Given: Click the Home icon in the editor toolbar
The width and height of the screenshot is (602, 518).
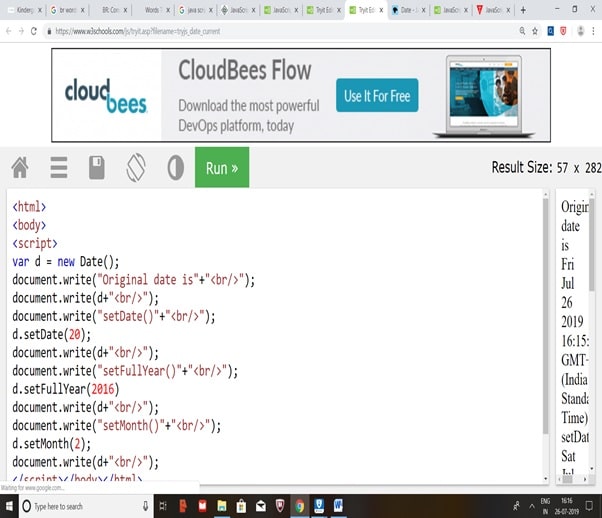Looking at the screenshot, I should pos(20,167).
